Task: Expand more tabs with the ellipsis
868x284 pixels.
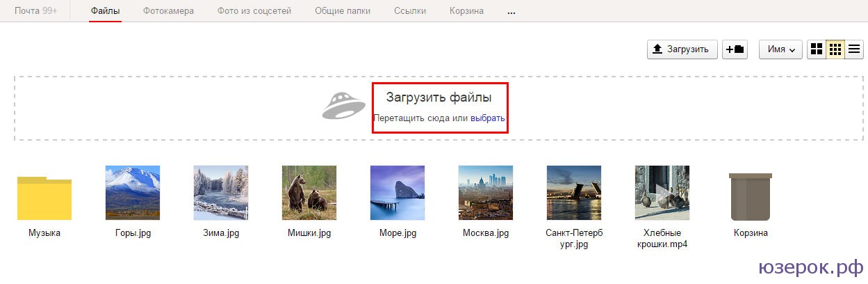Action: click(511, 12)
